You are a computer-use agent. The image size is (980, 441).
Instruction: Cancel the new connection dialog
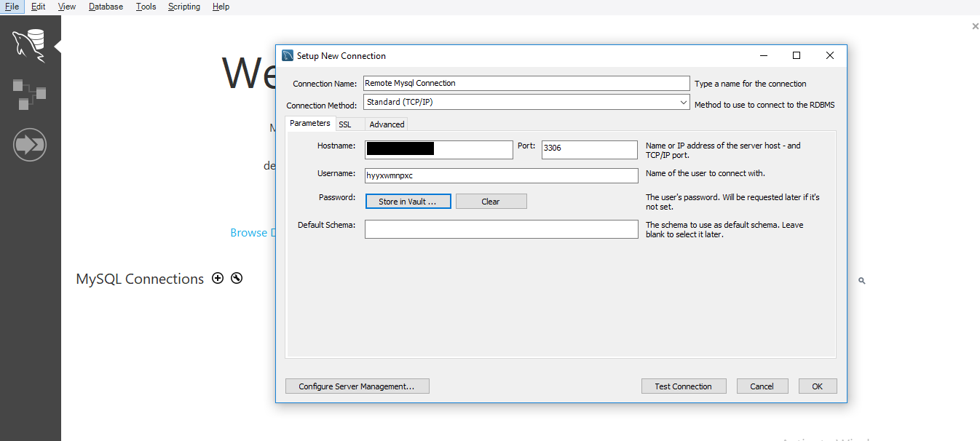coord(762,386)
